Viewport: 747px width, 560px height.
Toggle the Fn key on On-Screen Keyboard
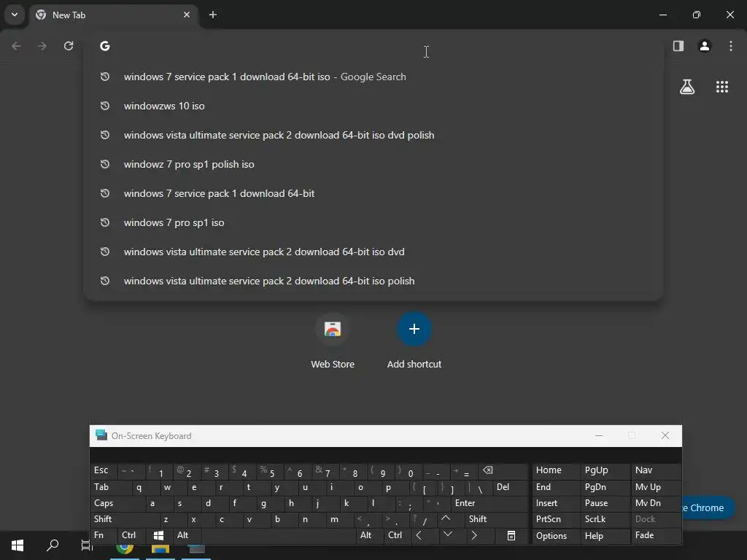(103, 535)
